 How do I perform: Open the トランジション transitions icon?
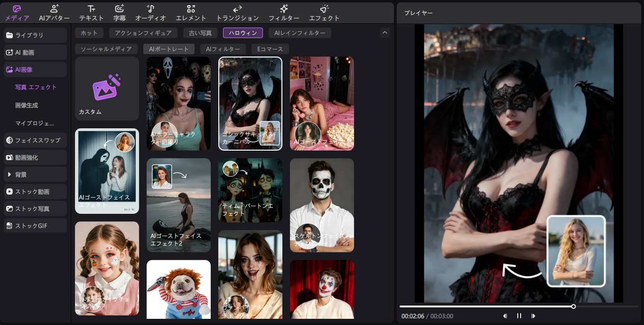(237, 9)
